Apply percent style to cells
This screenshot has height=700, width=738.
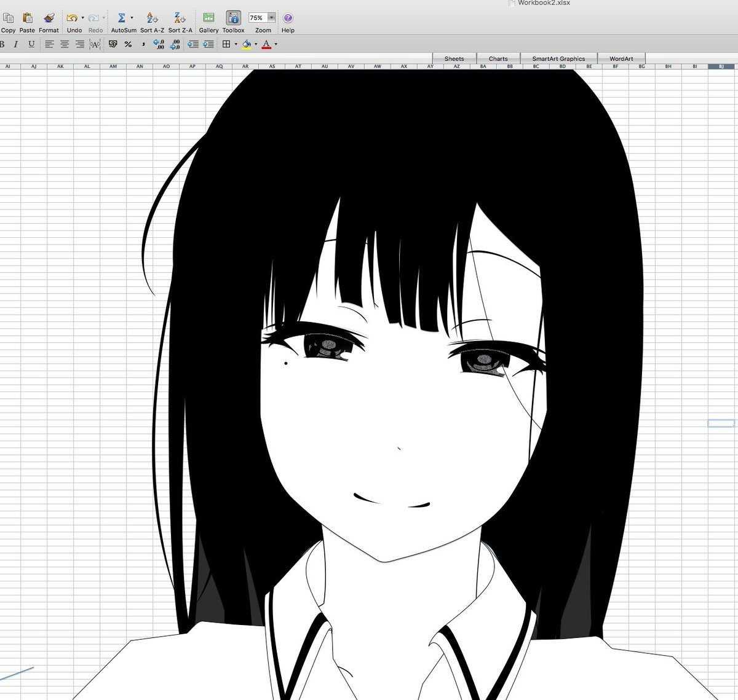(x=128, y=44)
